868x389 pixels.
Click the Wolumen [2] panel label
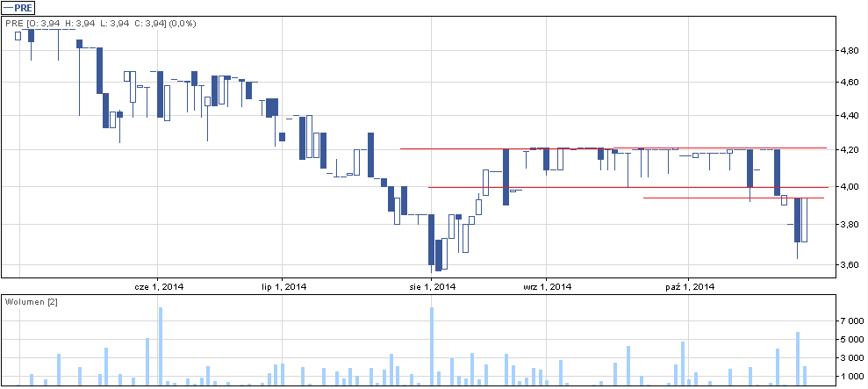31,301
